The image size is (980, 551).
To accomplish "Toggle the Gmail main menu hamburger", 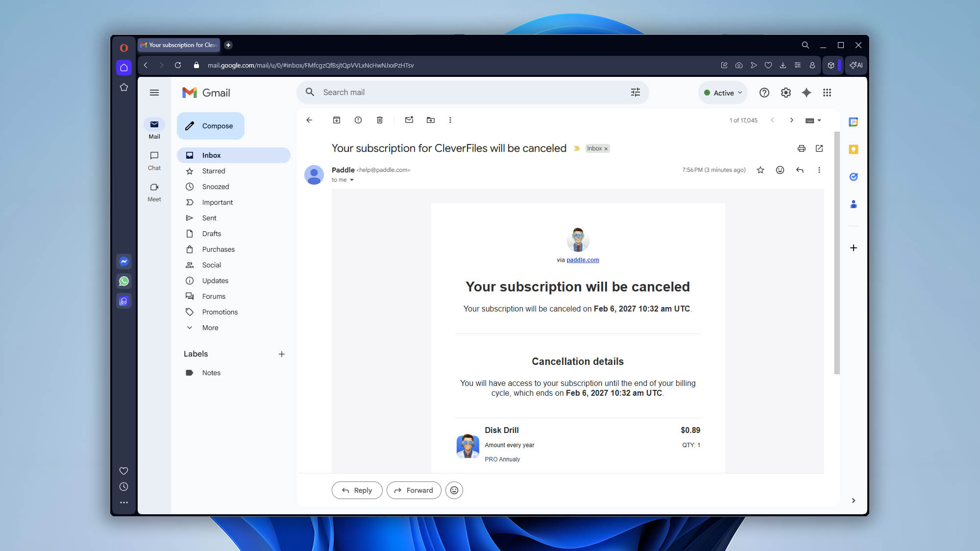I will (154, 93).
